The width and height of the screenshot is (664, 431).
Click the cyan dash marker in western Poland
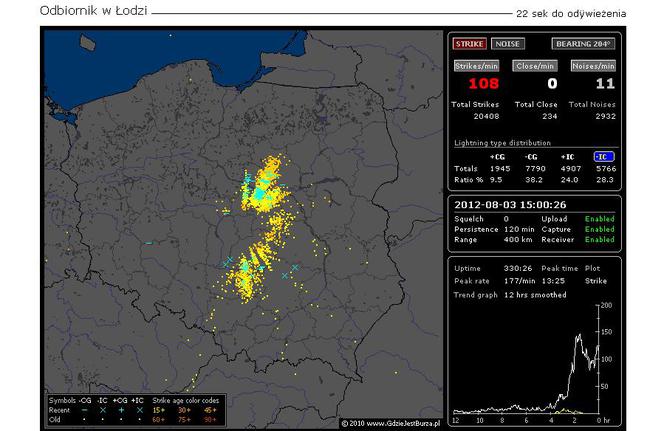pos(148,243)
